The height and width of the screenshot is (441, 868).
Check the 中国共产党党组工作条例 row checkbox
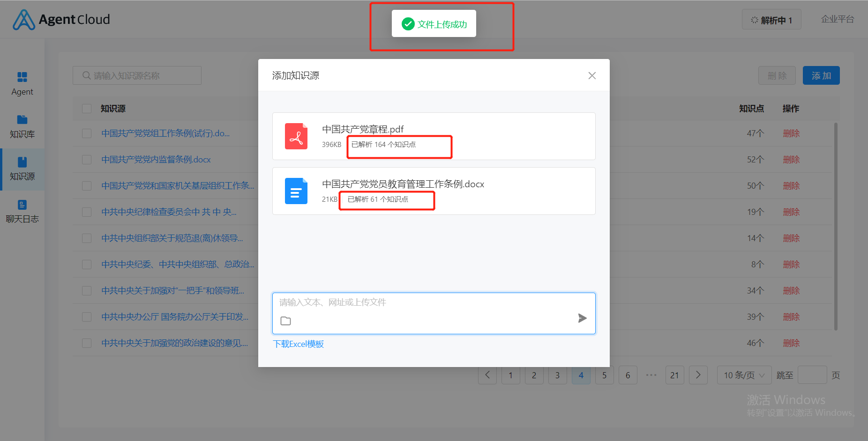tap(87, 133)
